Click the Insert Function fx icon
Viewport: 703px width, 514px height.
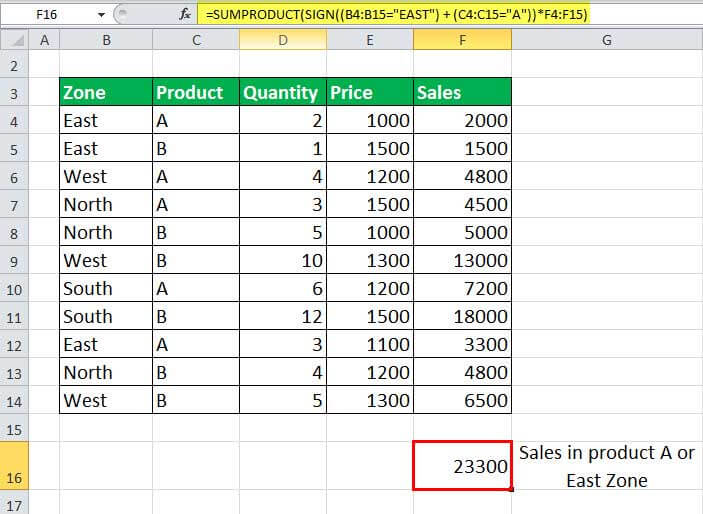(x=185, y=15)
